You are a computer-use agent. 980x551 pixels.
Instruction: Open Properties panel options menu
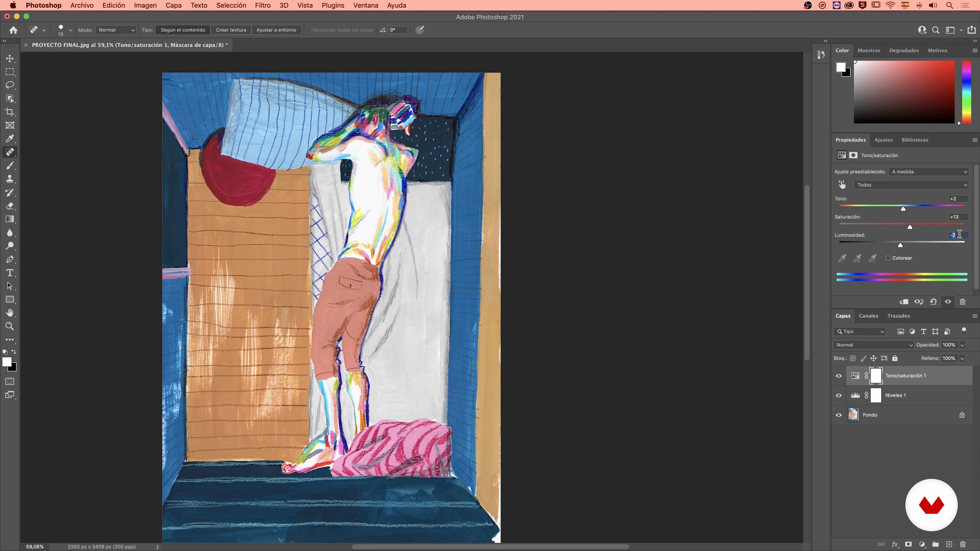(x=975, y=140)
